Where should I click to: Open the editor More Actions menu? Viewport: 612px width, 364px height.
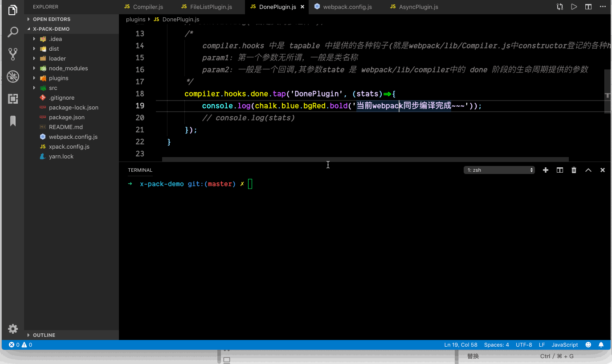coord(603,7)
